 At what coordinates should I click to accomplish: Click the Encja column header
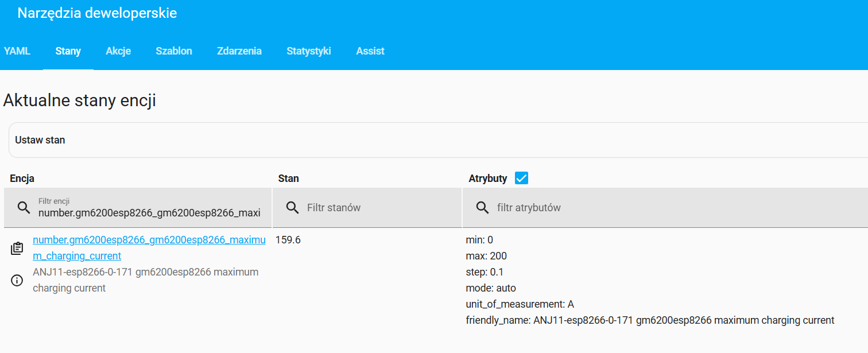(x=22, y=179)
